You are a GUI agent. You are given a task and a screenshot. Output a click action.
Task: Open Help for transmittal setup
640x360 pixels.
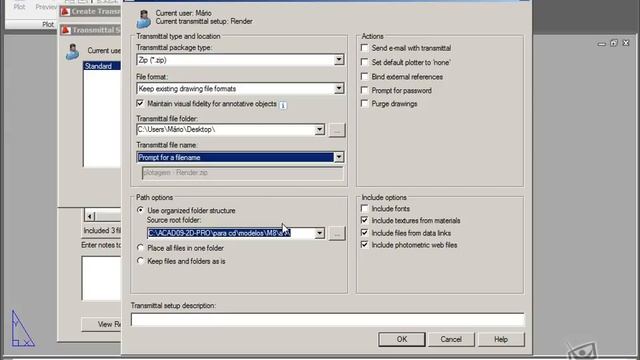click(501, 339)
